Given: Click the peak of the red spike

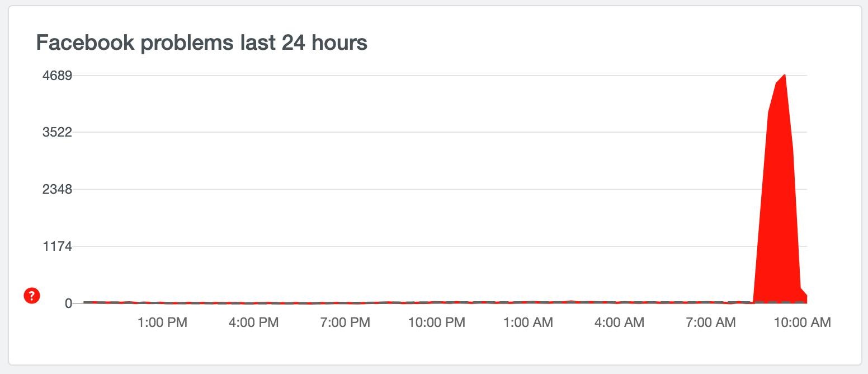Looking at the screenshot, I should pyautogui.click(x=785, y=75).
